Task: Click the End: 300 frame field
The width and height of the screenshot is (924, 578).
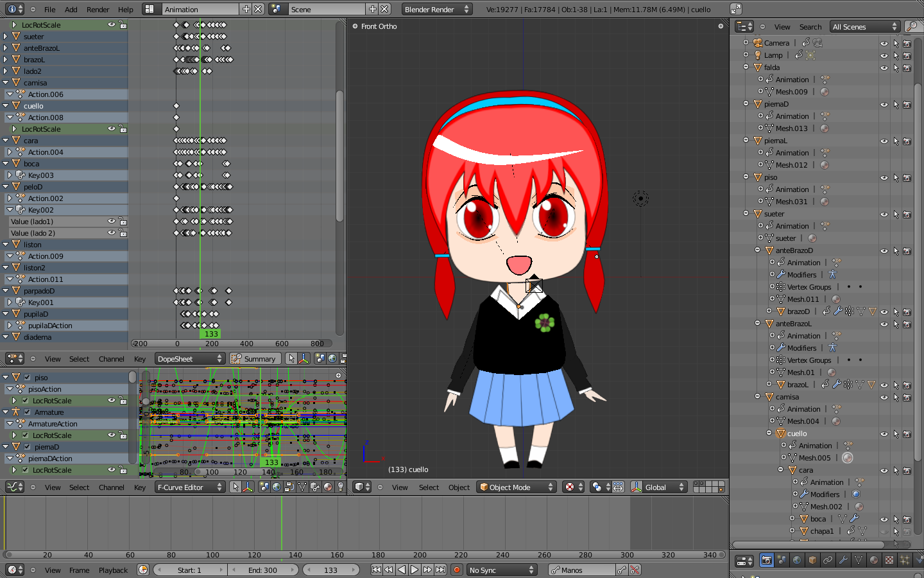Action: click(263, 570)
